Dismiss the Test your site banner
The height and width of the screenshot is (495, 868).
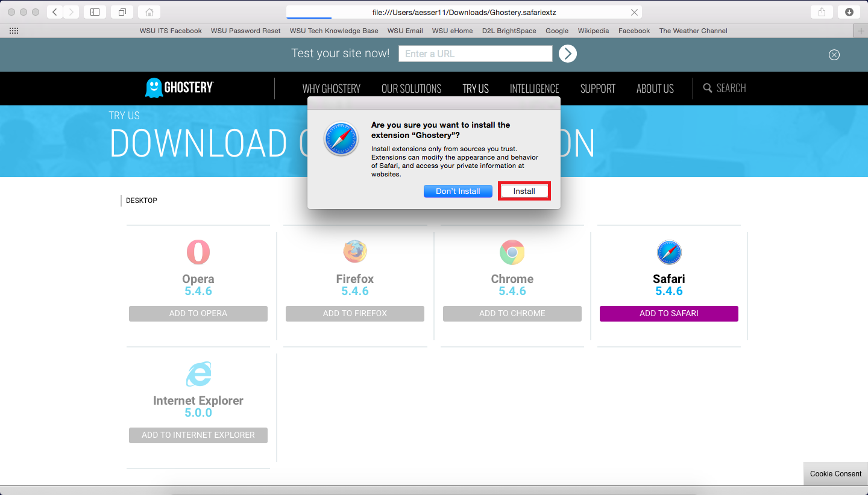(x=834, y=55)
